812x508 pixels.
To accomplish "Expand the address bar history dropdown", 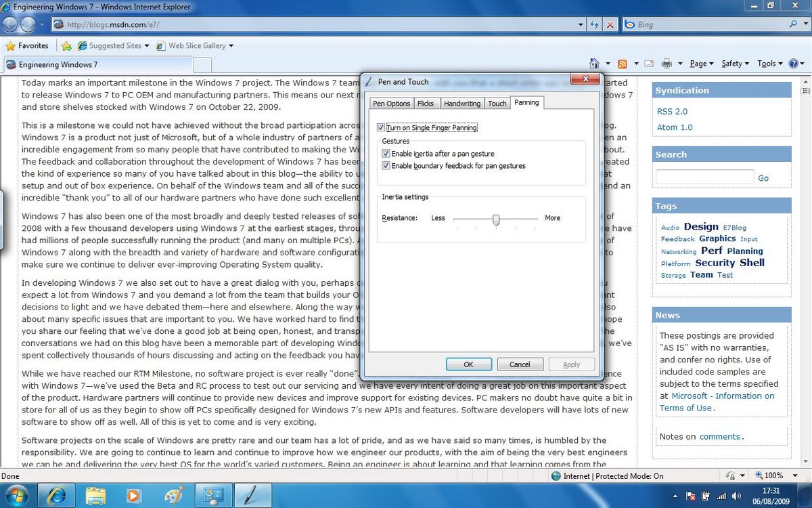I will [x=581, y=24].
